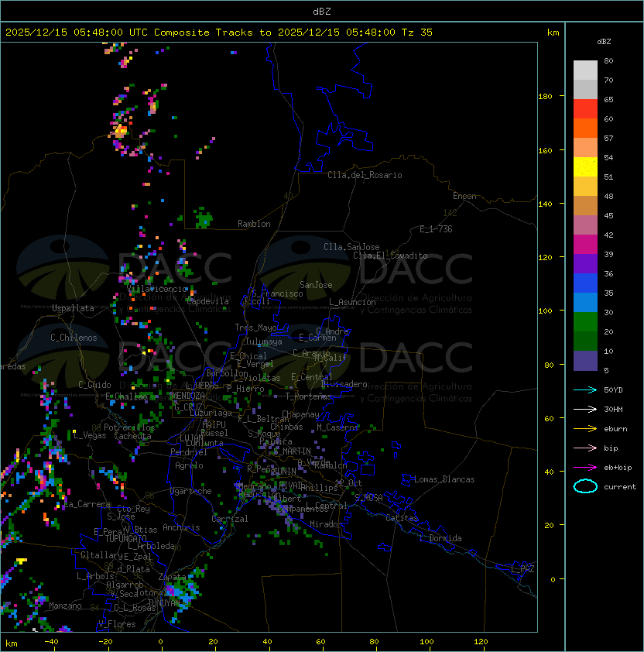Click the 180 tick on right km axis

(545, 97)
